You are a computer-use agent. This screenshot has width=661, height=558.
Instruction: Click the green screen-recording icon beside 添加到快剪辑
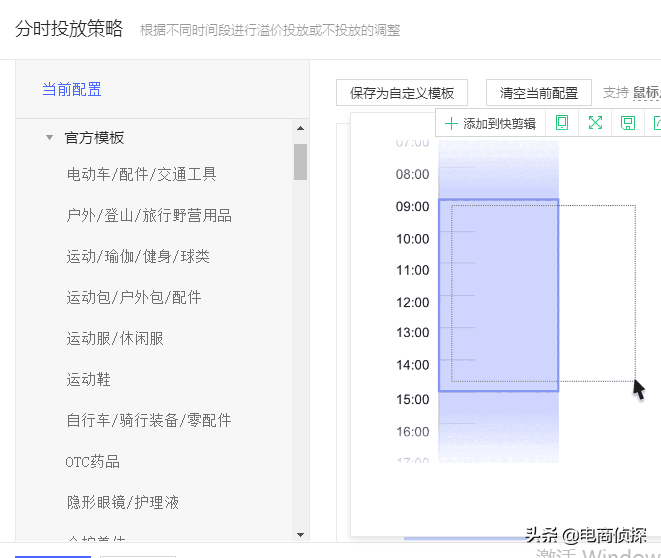(x=562, y=123)
